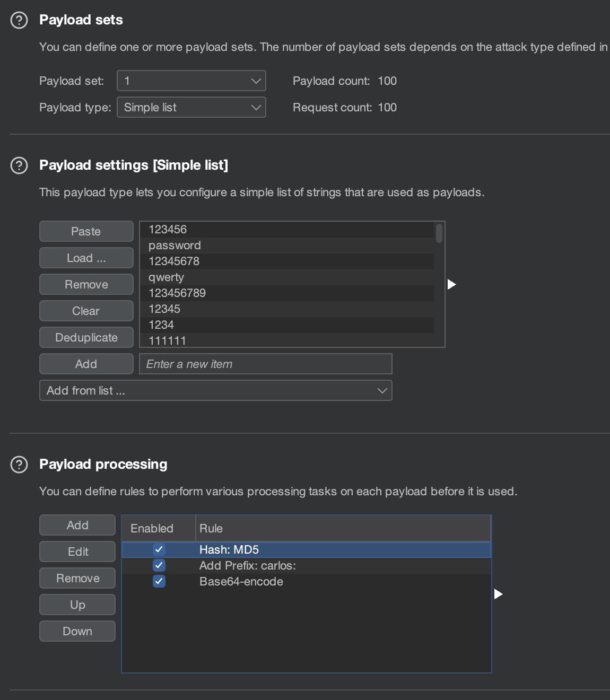Viewport: 610px width, 700px height.
Task: Select the 'qwerty' payload item
Action: pyautogui.click(x=167, y=277)
